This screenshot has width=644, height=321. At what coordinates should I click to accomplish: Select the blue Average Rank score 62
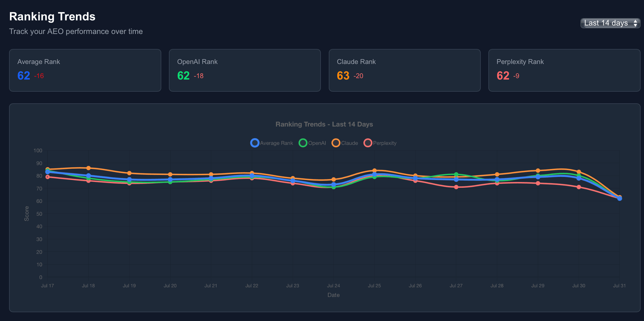[23, 75]
